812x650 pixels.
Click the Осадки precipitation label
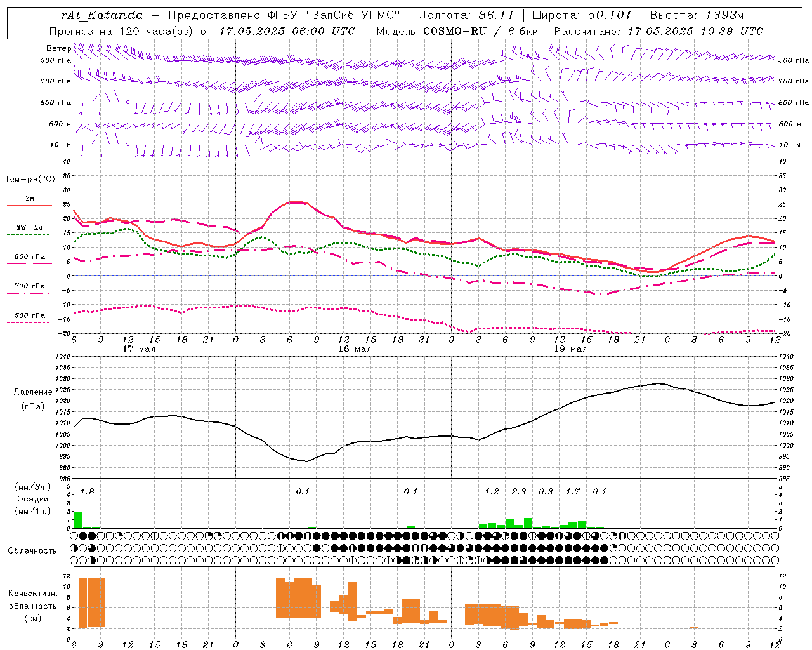tap(33, 499)
